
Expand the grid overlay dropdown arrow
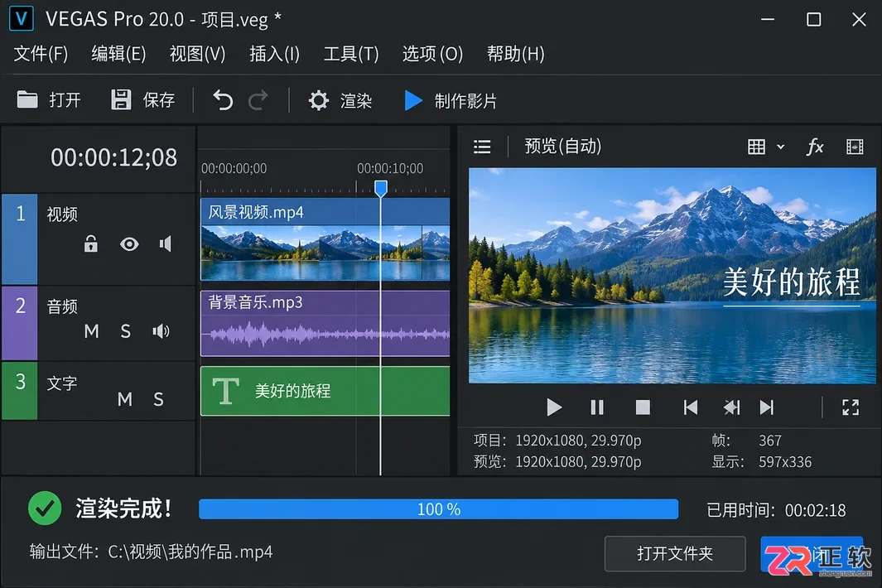[x=781, y=147]
